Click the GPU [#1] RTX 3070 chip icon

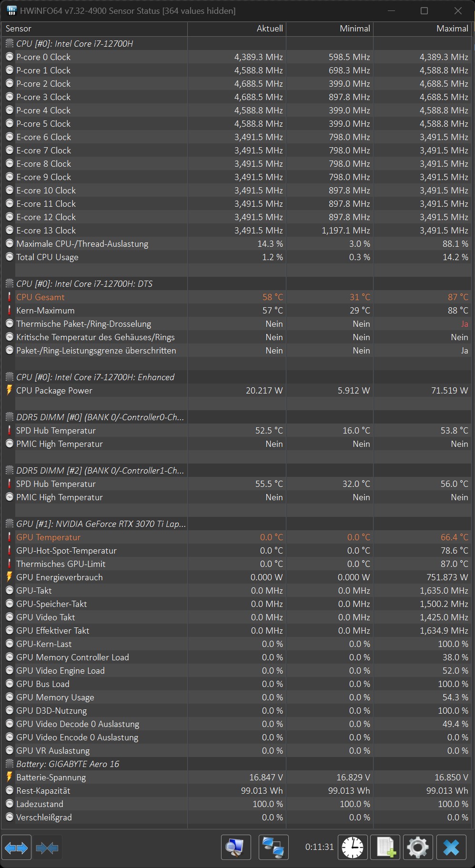coord(9,524)
